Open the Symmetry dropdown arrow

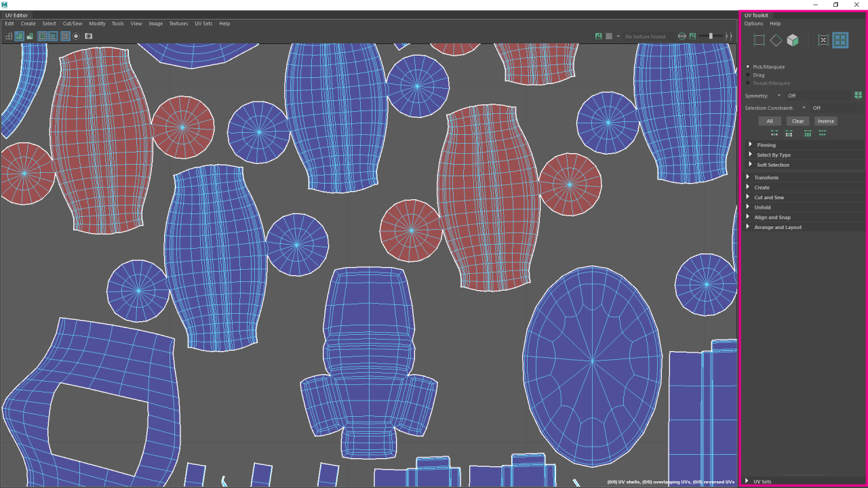pyautogui.click(x=779, y=96)
